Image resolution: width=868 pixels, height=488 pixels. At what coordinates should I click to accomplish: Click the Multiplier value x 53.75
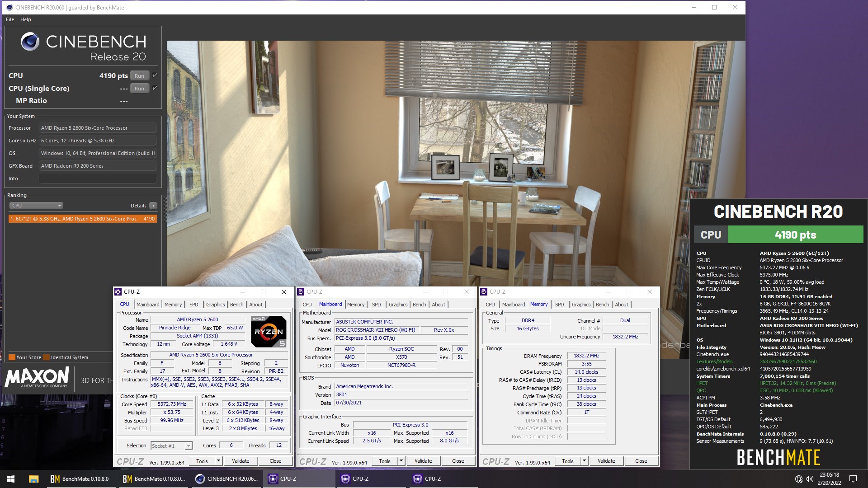pyautogui.click(x=172, y=413)
